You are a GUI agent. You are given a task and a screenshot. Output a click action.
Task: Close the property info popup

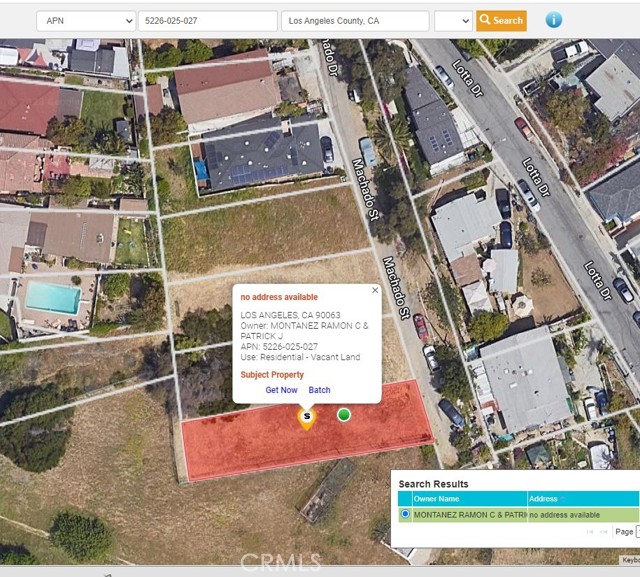(375, 290)
